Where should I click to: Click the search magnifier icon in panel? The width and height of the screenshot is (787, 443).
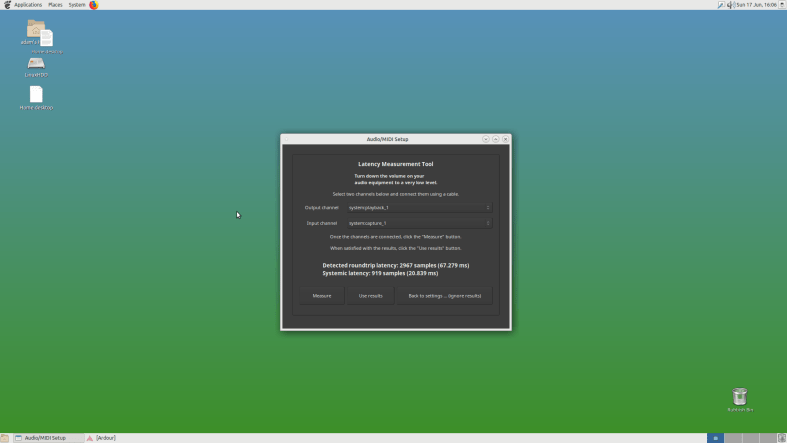(x=720, y=5)
